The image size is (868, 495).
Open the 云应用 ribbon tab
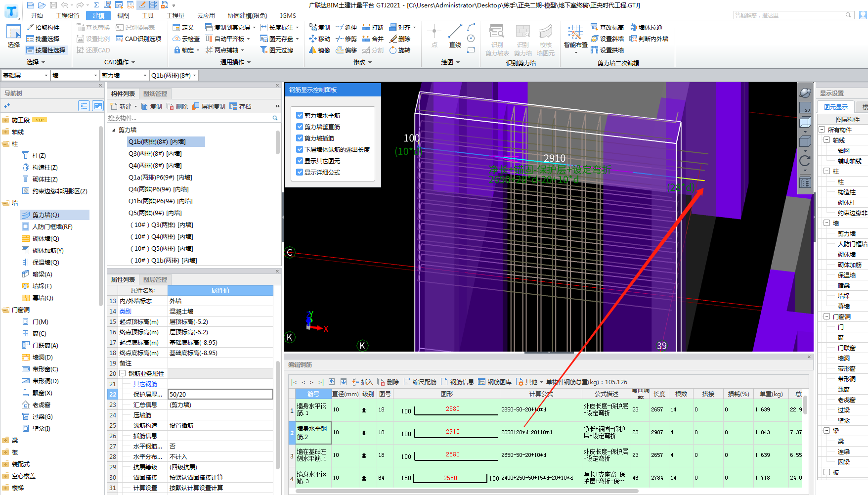[x=206, y=15]
